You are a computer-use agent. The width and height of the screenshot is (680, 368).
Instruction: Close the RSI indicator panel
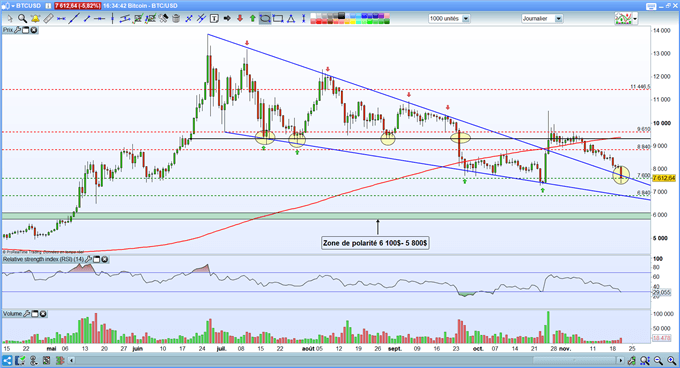[x=105, y=259]
